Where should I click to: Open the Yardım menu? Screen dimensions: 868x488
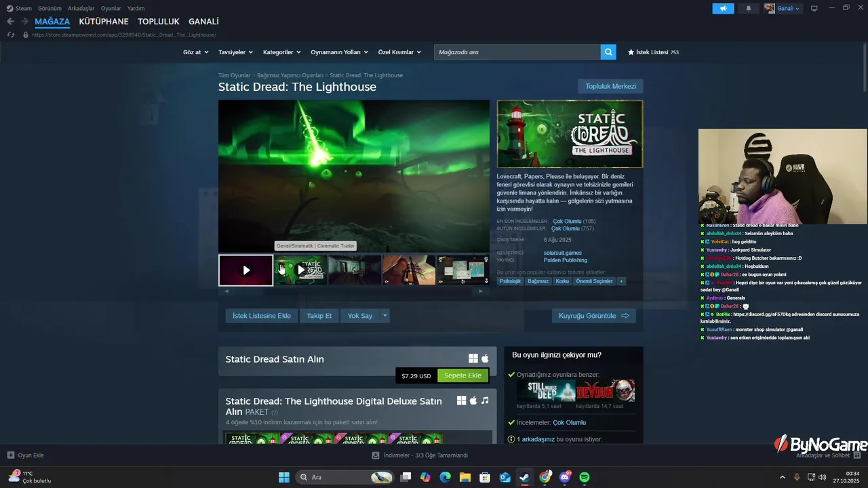point(136,8)
